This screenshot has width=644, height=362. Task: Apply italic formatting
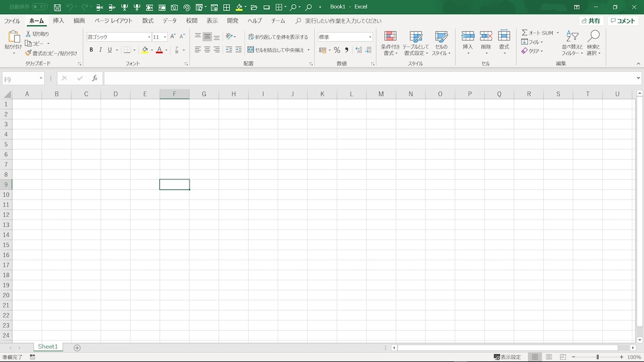tap(100, 50)
